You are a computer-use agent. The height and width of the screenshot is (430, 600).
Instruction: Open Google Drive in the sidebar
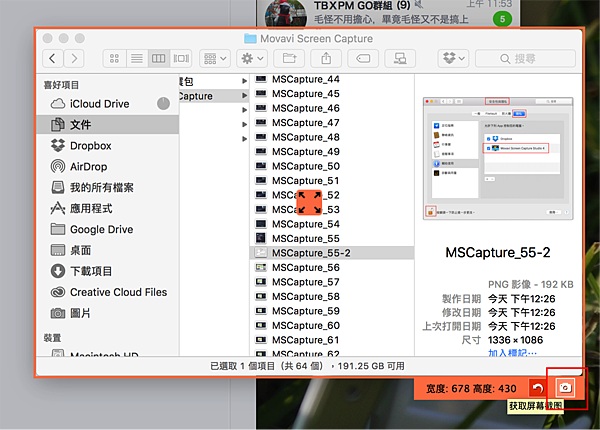(x=108, y=229)
